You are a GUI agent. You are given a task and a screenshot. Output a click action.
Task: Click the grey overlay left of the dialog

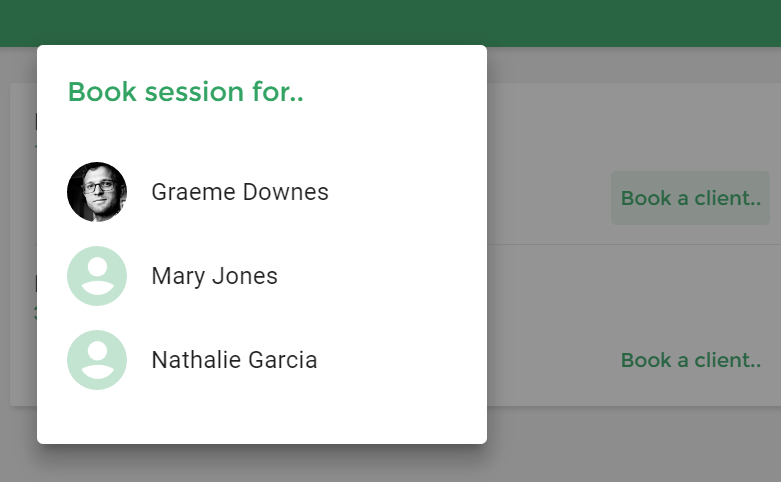(x=18, y=249)
